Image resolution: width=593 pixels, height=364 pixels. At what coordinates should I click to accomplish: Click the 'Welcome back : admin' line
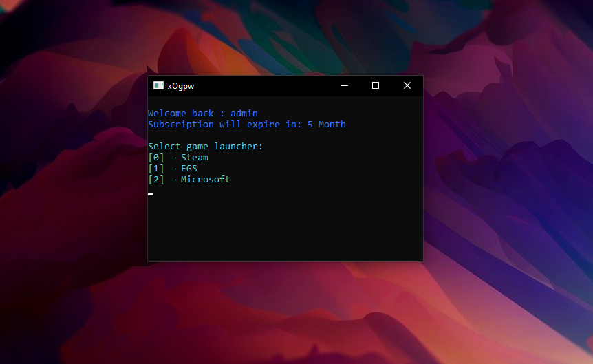tap(203, 113)
